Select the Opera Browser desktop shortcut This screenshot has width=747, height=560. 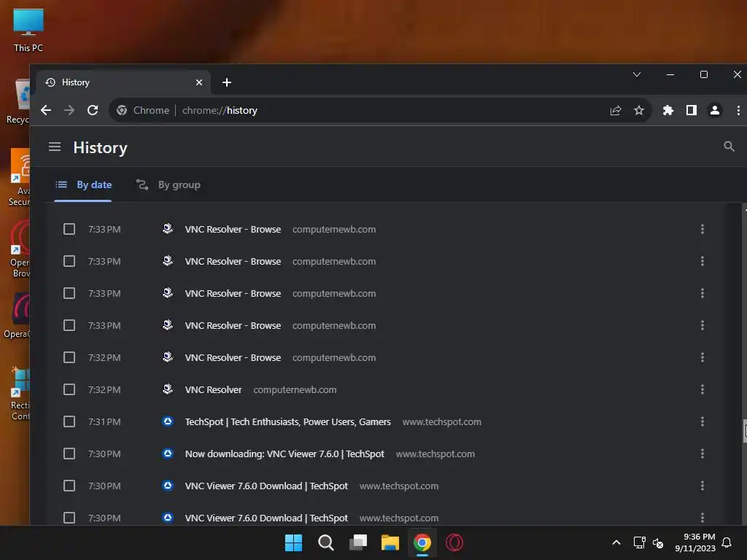20,249
